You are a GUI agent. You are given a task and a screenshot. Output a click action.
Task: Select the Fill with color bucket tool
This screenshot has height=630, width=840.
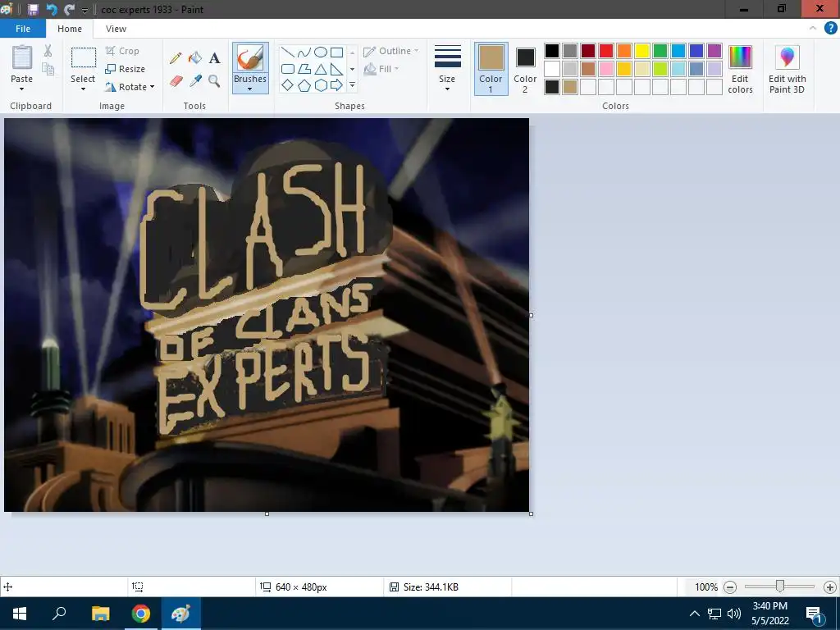[195, 58]
